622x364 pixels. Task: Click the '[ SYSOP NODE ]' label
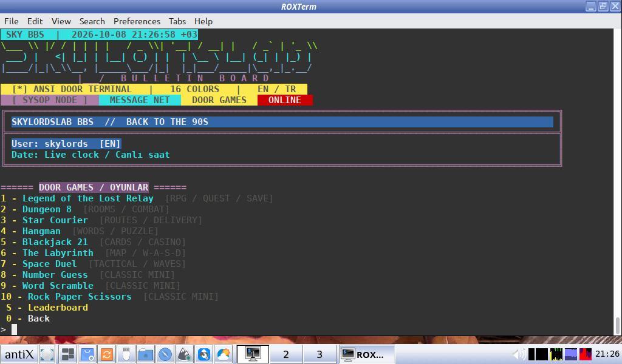point(50,100)
